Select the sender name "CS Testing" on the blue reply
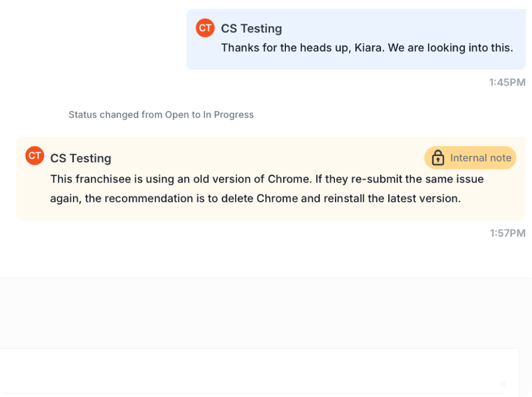Image resolution: width=532 pixels, height=397 pixels. (251, 28)
